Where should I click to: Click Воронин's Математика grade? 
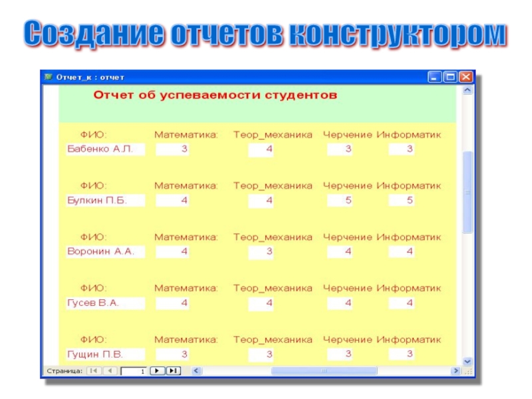click(x=172, y=251)
